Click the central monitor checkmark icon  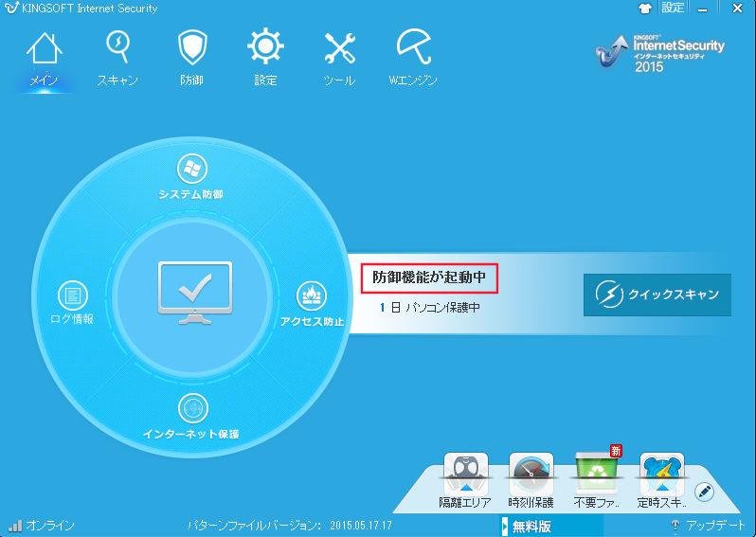pos(195,292)
